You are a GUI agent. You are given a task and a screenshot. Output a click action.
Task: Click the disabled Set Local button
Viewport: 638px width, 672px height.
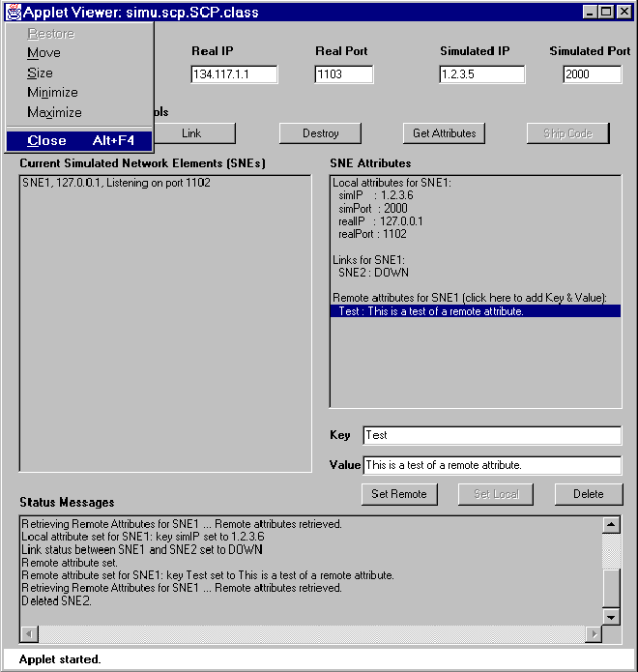pyautogui.click(x=496, y=494)
